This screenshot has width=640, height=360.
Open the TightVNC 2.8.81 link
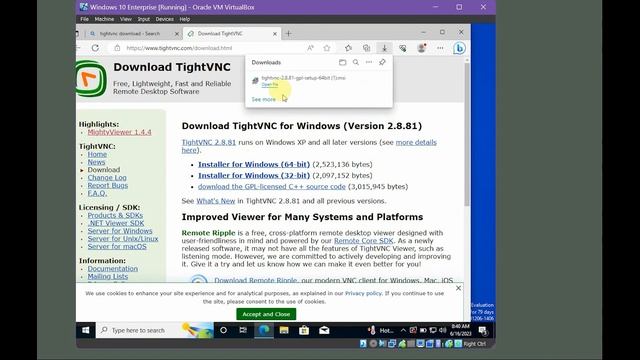(x=209, y=142)
